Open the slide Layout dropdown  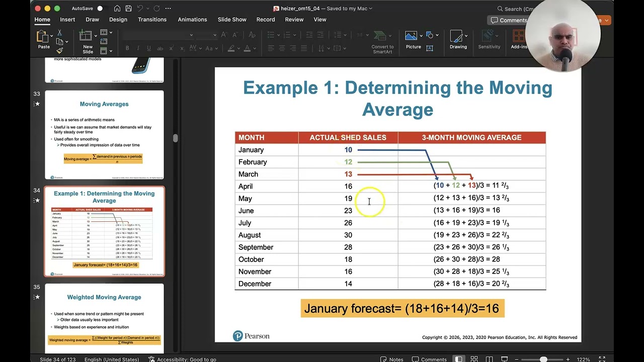tap(106, 33)
